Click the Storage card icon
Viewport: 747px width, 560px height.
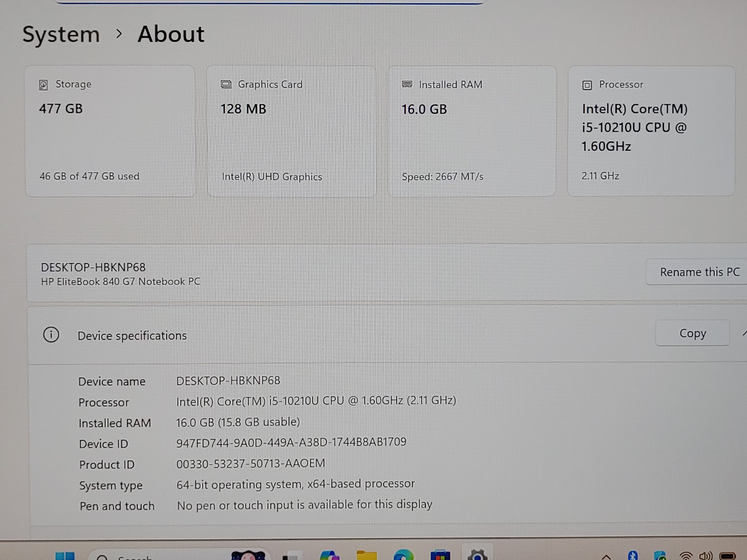pos(44,85)
